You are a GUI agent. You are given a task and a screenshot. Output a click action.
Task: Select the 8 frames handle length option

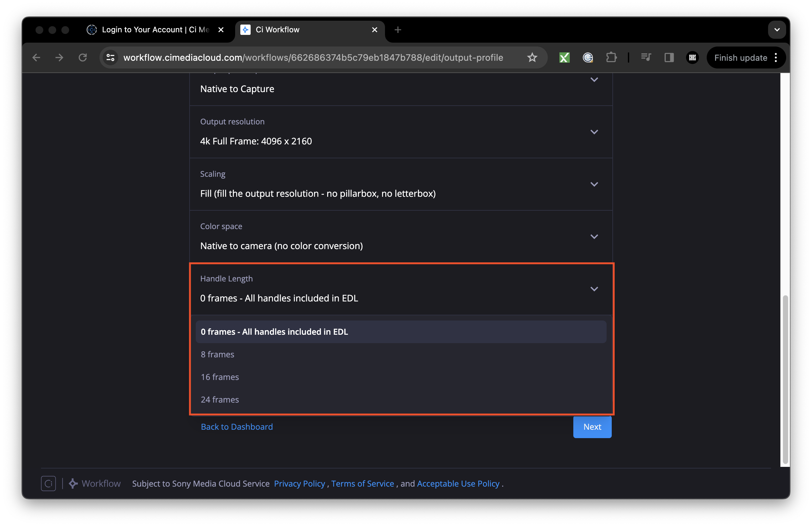217,354
